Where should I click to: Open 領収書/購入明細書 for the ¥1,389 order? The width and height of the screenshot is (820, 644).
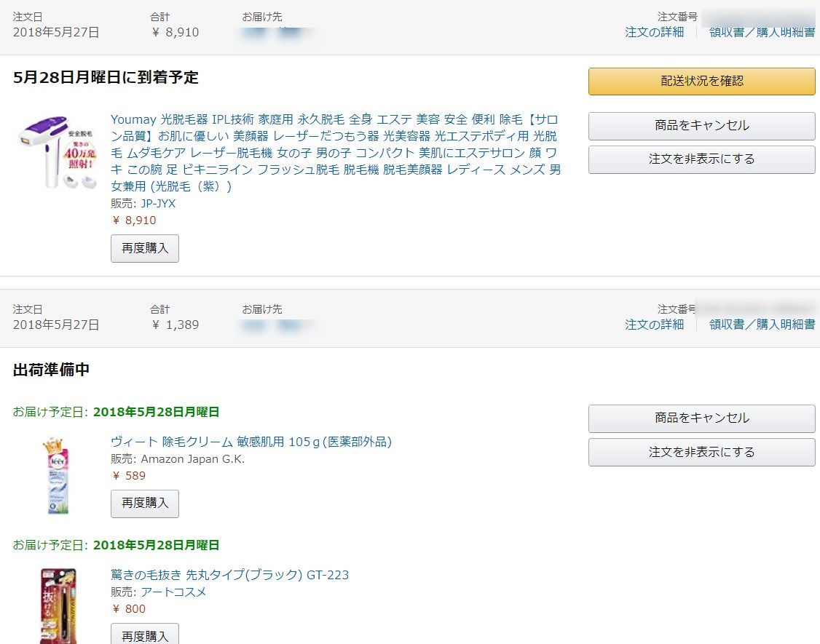click(762, 325)
